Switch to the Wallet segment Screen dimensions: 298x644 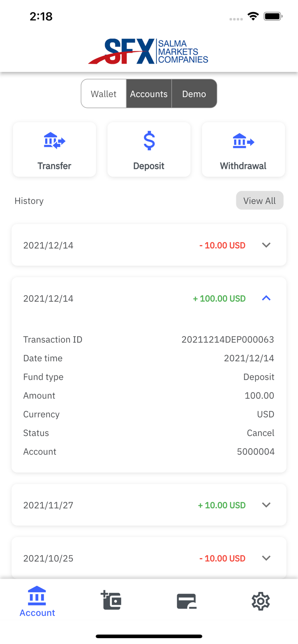[103, 94]
